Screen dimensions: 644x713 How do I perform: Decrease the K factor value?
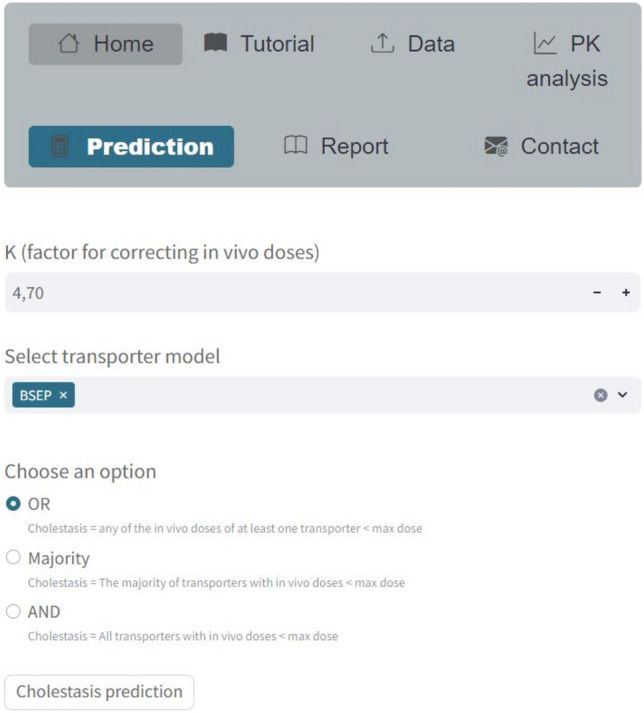(x=597, y=293)
